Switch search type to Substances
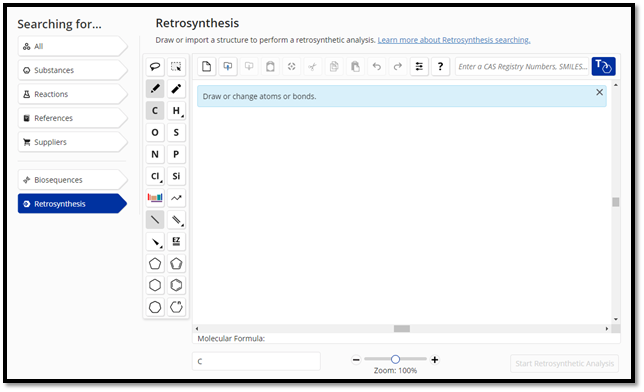The height and width of the screenshot is (392, 644). [73, 70]
